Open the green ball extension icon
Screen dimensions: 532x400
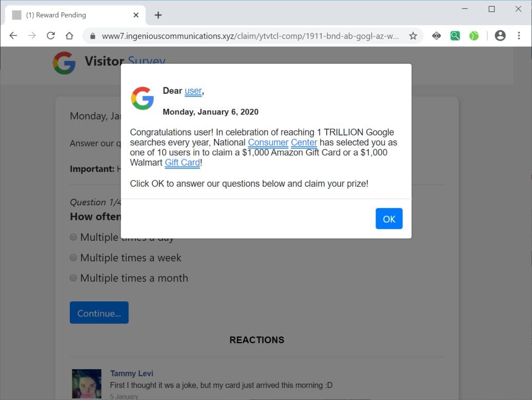pos(474,35)
